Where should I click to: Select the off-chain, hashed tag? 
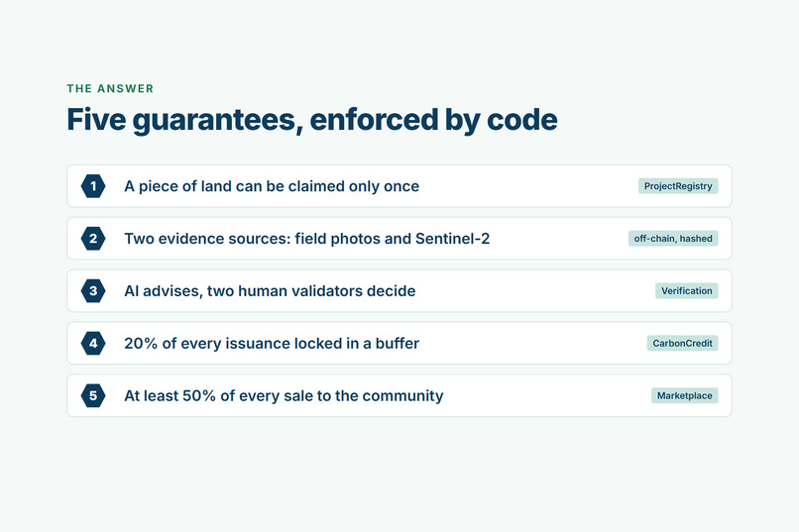[673, 239]
